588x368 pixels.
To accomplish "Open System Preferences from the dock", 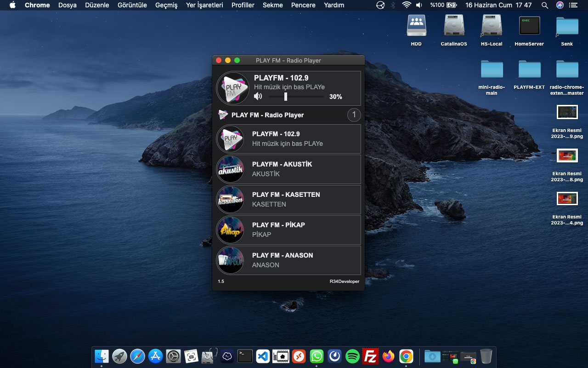I will tap(173, 356).
